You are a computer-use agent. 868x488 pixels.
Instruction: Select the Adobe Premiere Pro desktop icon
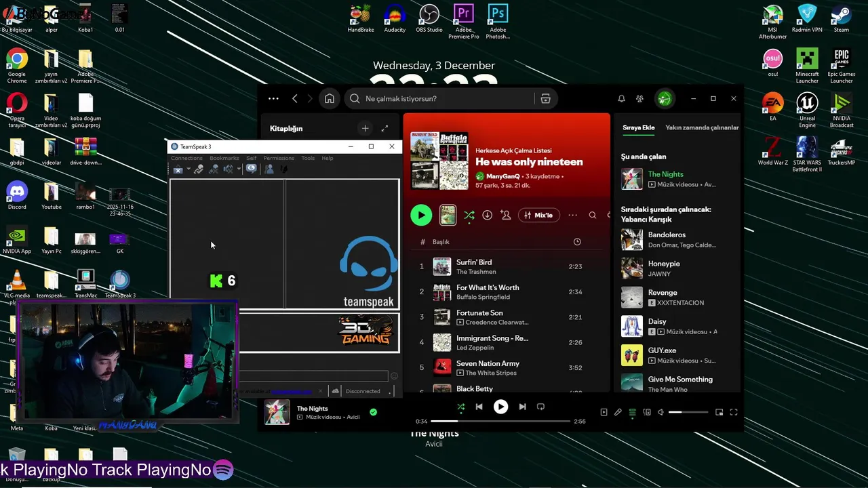pyautogui.click(x=464, y=22)
